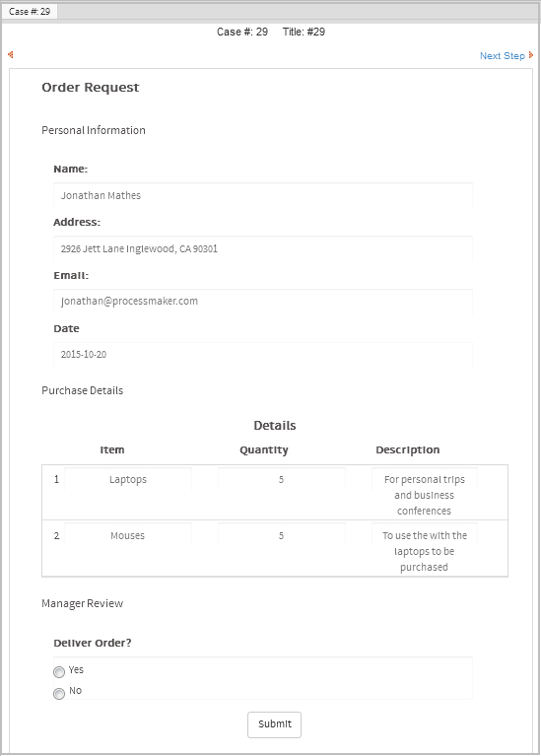541x756 pixels.
Task: Submit the order request form
Action: point(274,724)
